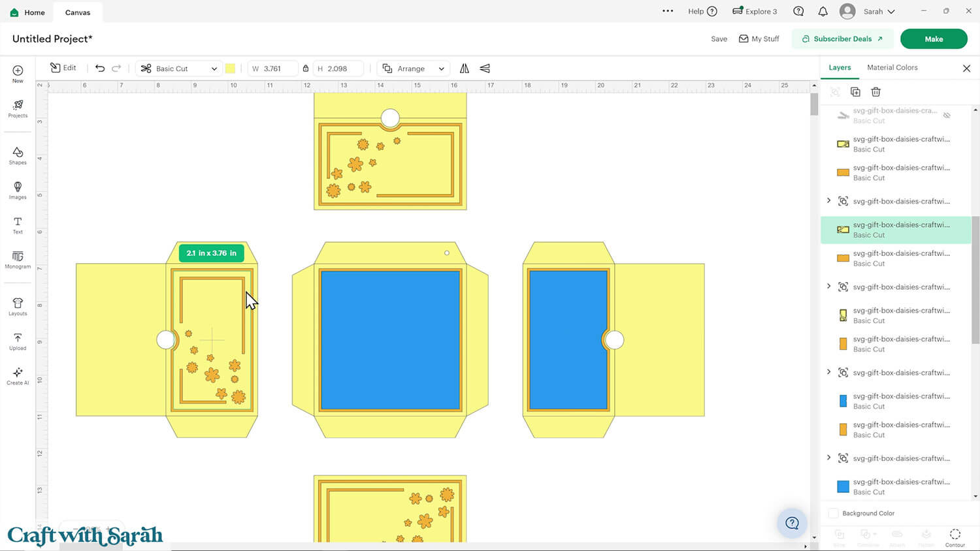
Task: Open the Arrange dropdown
Action: click(x=414, y=69)
